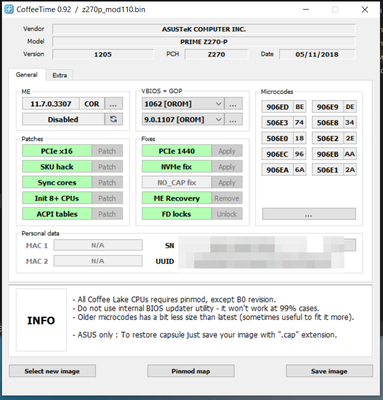Open the ME version browse ellipsis button
This screenshot has height=400, width=383.
click(x=113, y=104)
